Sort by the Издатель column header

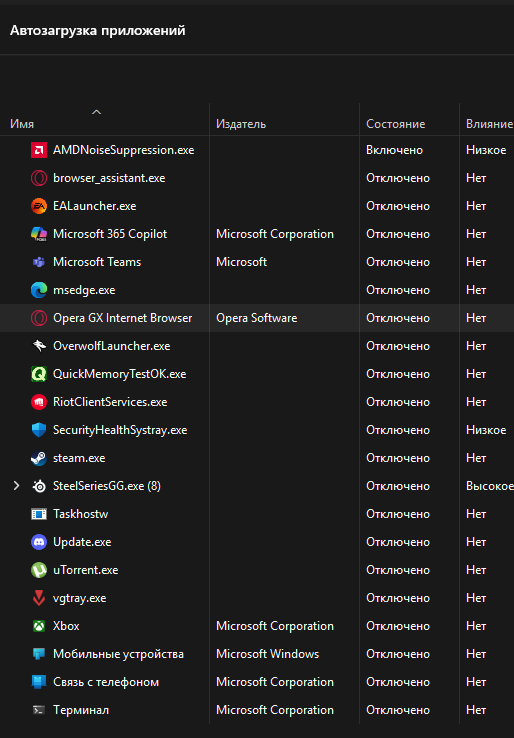point(241,124)
